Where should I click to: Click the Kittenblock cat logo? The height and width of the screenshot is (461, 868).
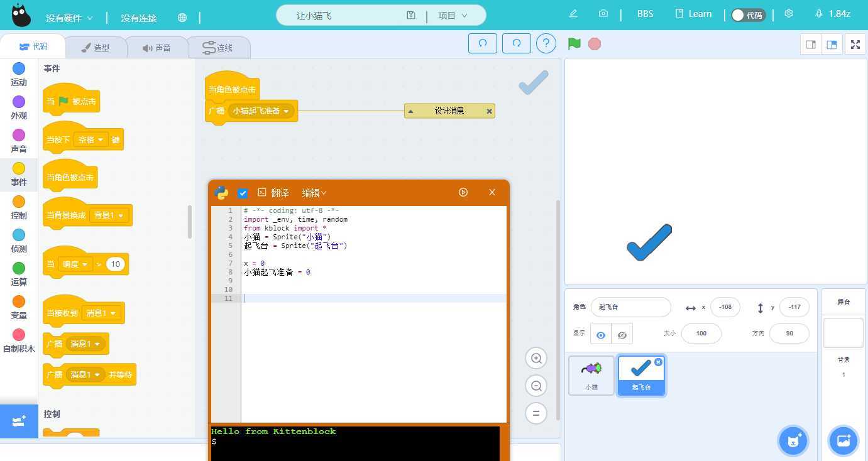tap(21, 15)
